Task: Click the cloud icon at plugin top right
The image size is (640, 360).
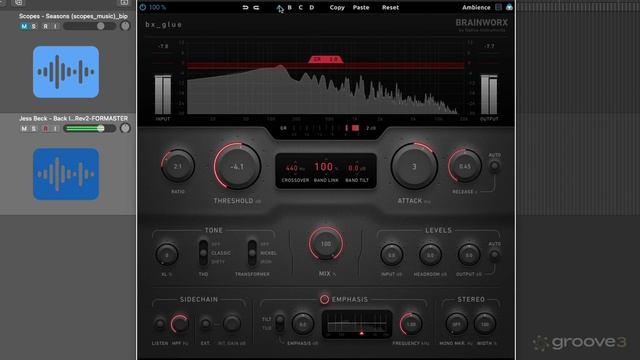Action: (x=509, y=7)
